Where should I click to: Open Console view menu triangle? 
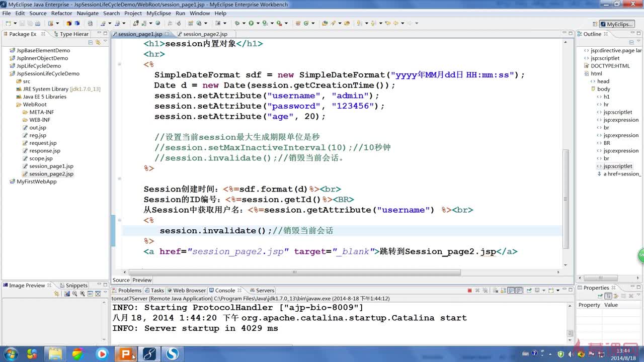[557, 290]
